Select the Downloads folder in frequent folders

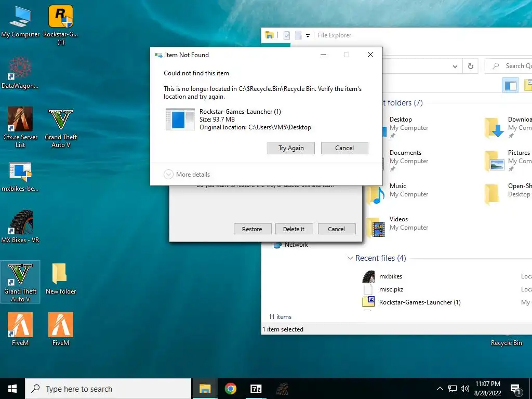coord(508,127)
